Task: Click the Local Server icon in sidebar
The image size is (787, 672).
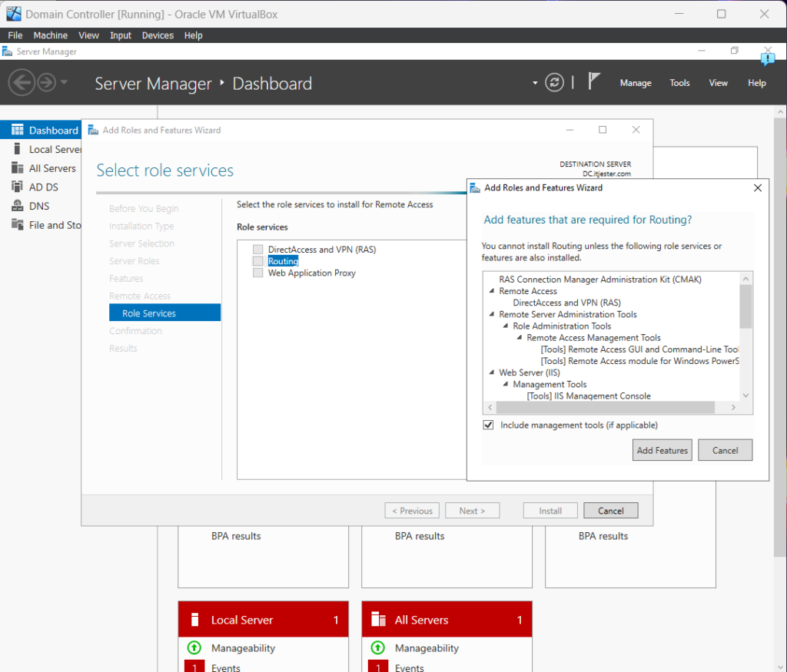Action: (x=17, y=149)
